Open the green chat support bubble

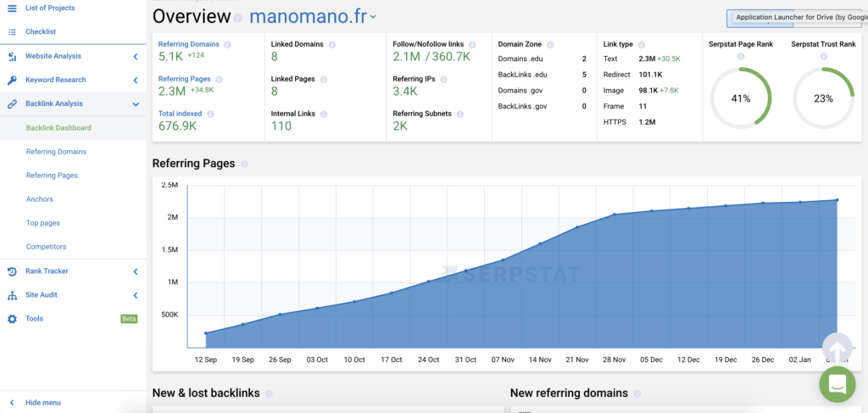point(837,383)
